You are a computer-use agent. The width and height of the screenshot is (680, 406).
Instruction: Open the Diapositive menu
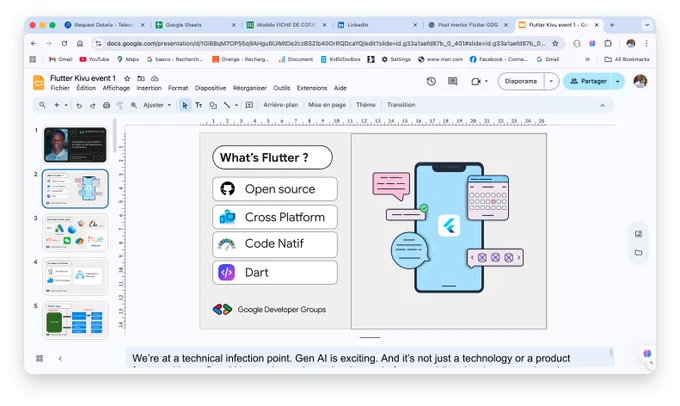coord(210,88)
